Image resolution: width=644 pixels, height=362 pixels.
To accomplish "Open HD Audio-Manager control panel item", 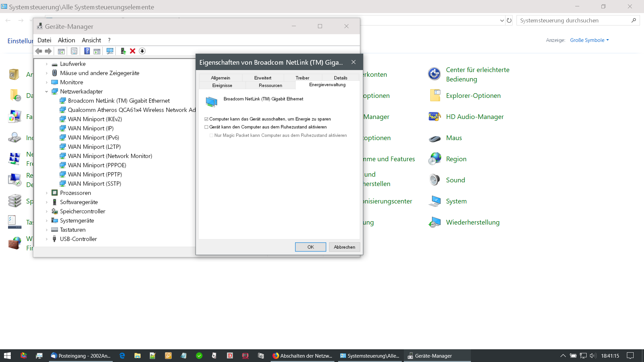I will pos(475,117).
